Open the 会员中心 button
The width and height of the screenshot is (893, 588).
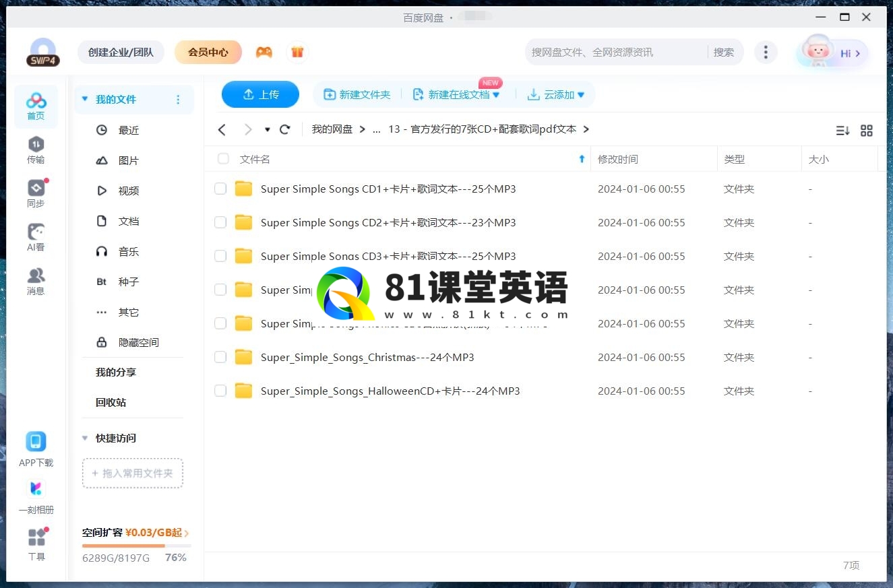pos(208,52)
